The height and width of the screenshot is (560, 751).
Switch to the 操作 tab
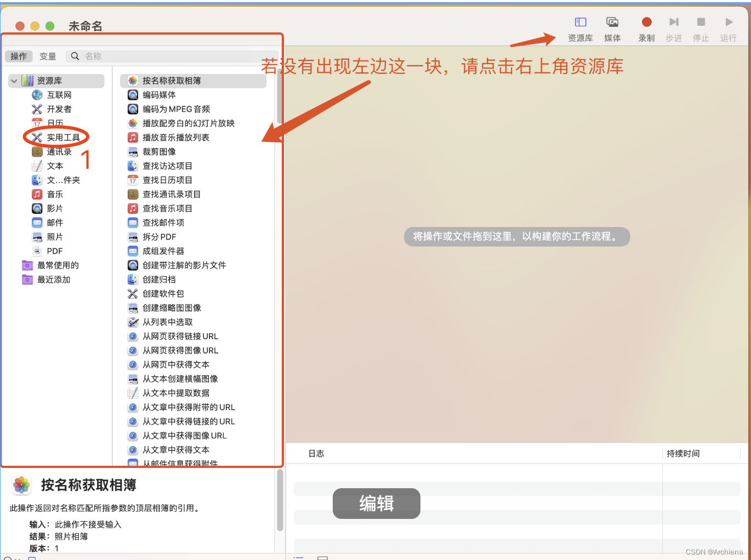click(19, 56)
